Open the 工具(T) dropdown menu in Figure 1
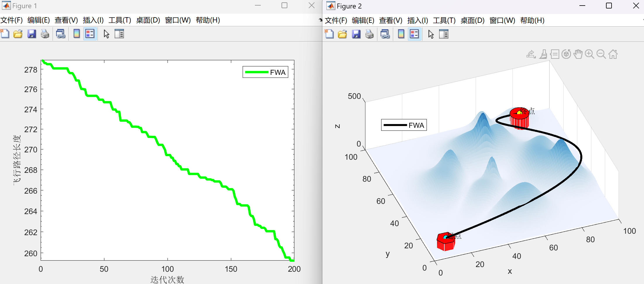 click(x=120, y=20)
